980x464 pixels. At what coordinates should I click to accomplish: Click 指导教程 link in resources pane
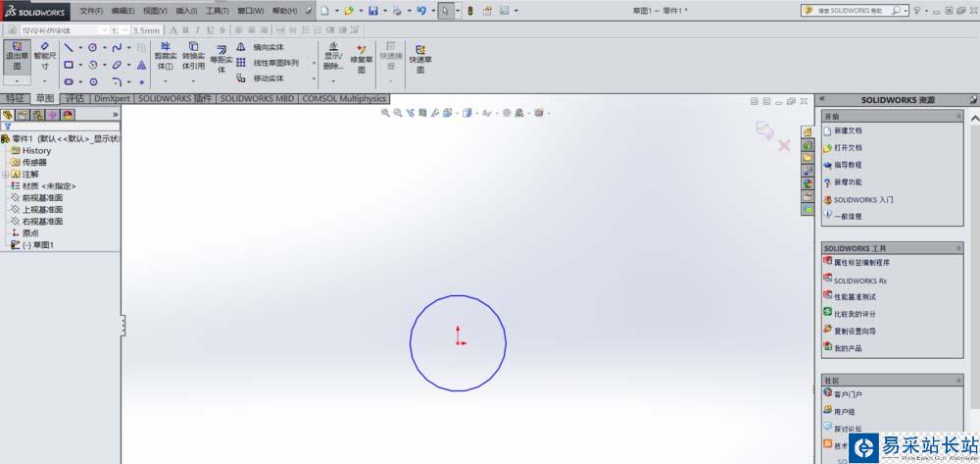click(x=848, y=165)
